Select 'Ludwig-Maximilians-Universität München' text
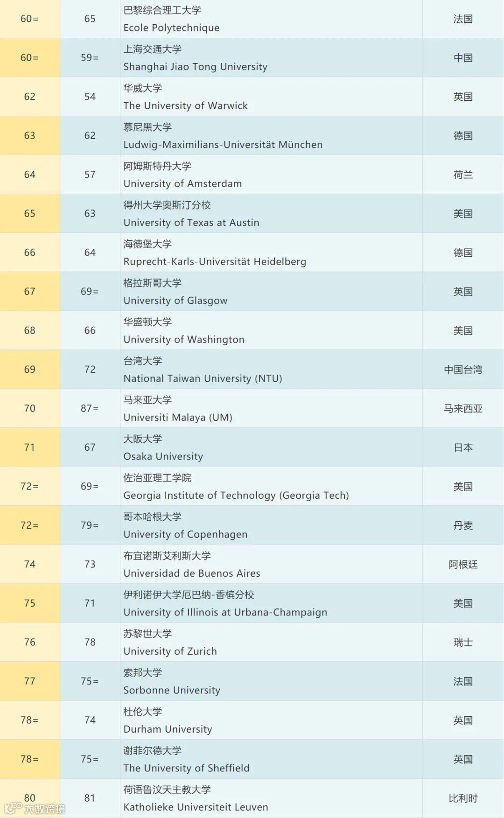The height and width of the screenshot is (818, 504). pyautogui.click(x=223, y=145)
